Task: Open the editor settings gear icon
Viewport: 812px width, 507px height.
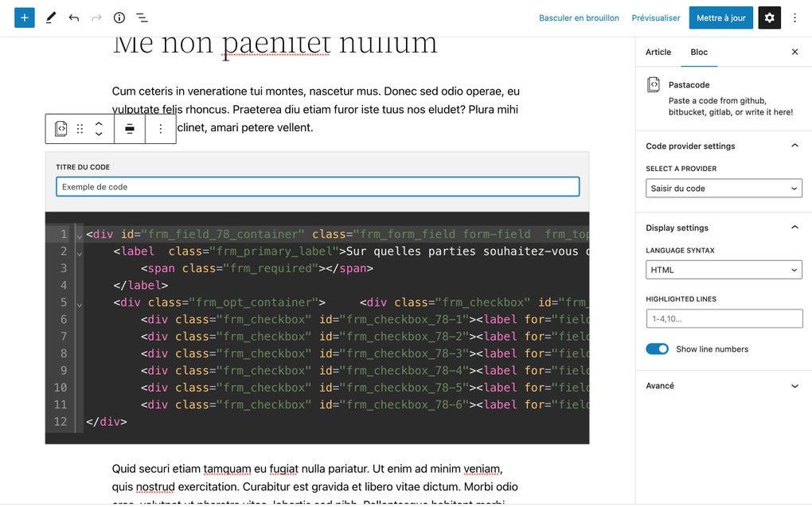Action: click(768, 18)
